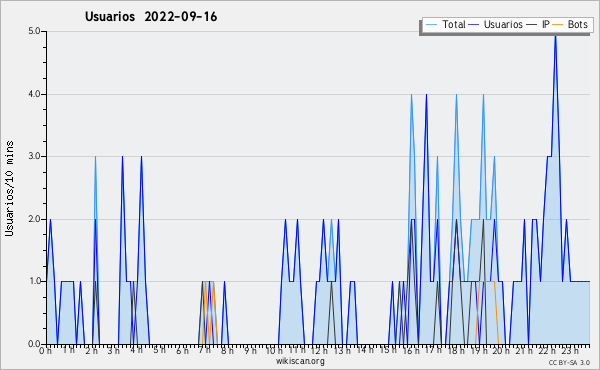The width and height of the screenshot is (600, 370).
Task: Click the '3.0' y-axis value
Action: click(x=34, y=156)
